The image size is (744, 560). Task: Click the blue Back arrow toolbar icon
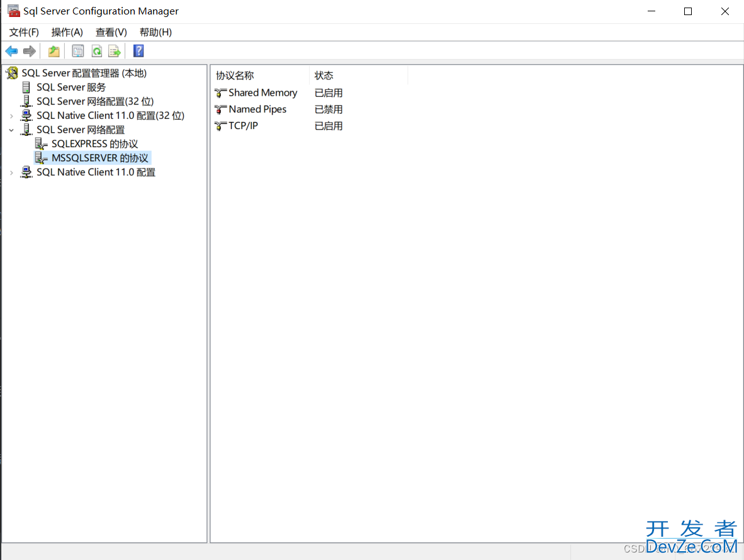pyautogui.click(x=11, y=51)
